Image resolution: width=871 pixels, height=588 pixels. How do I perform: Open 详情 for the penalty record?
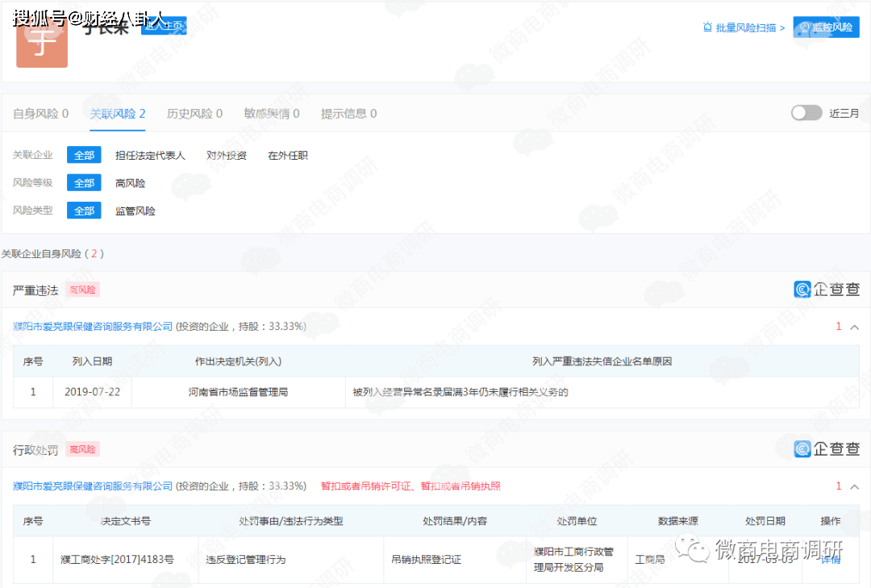click(830, 559)
